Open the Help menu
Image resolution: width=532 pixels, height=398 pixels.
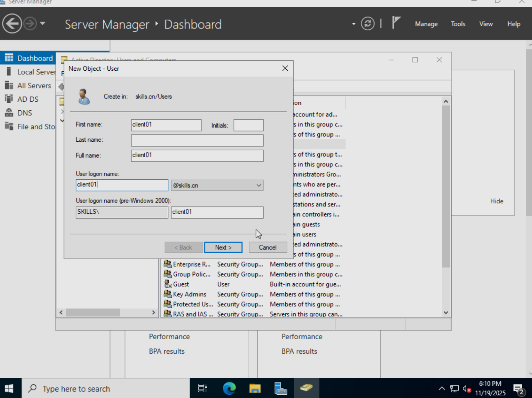pos(514,24)
